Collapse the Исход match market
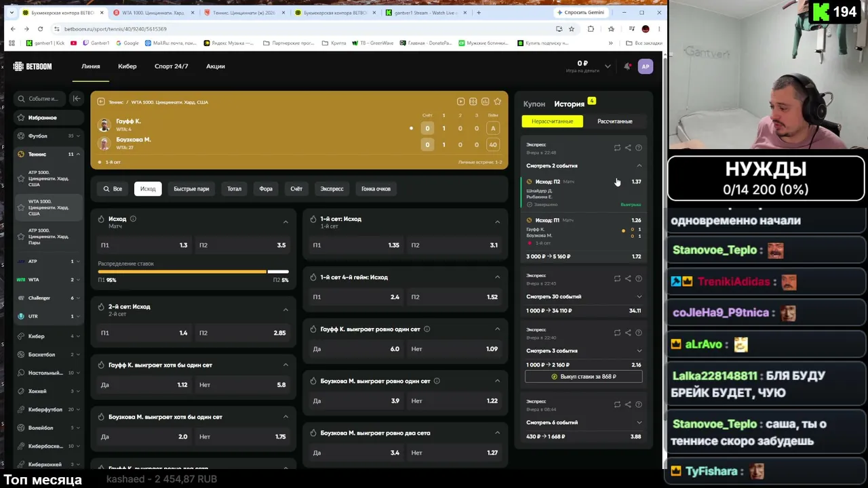The height and width of the screenshot is (488, 868). coord(285,222)
